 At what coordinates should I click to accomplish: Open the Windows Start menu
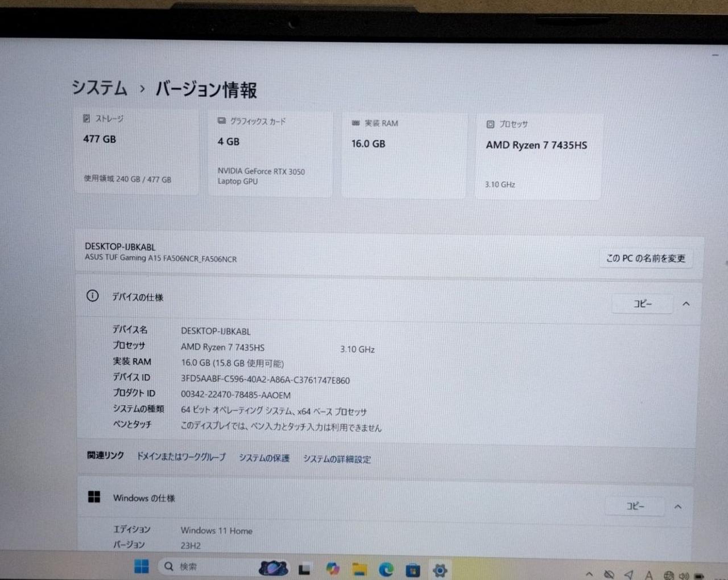[141, 566]
